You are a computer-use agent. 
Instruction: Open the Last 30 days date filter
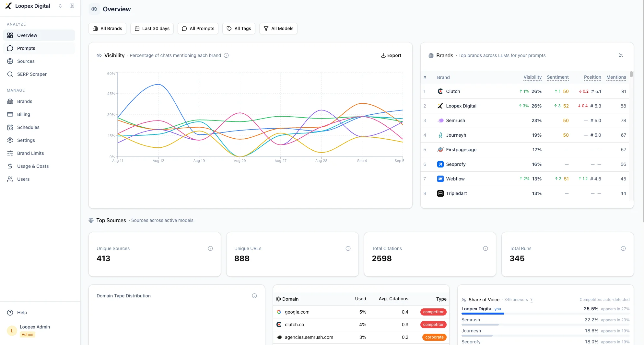coord(152,29)
